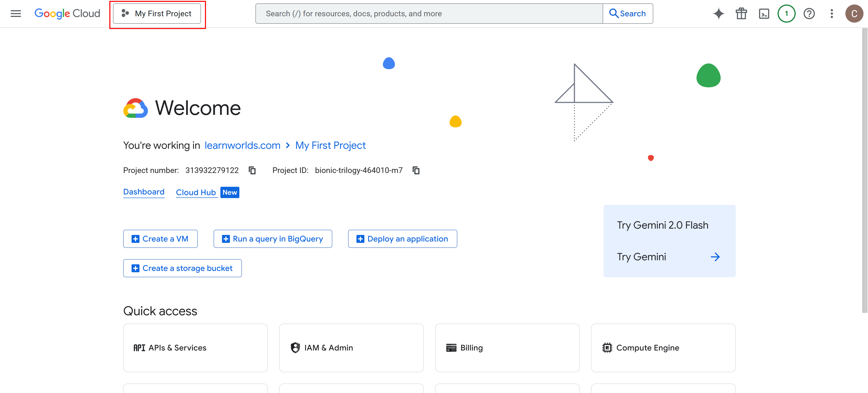Click Create a VM button
868x393 pixels.
[x=160, y=239]
